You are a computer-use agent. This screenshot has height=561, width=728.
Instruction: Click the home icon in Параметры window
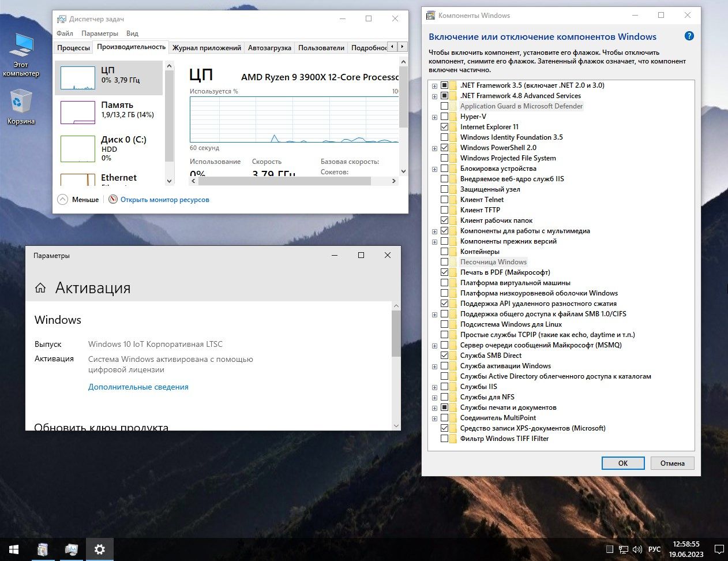[x=40, y=288]
